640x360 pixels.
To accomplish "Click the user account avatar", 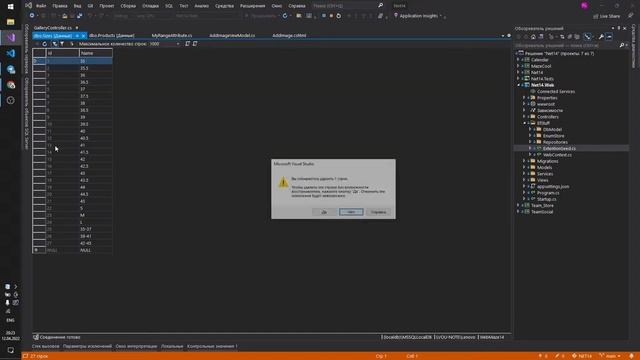I will coord(584,5).
